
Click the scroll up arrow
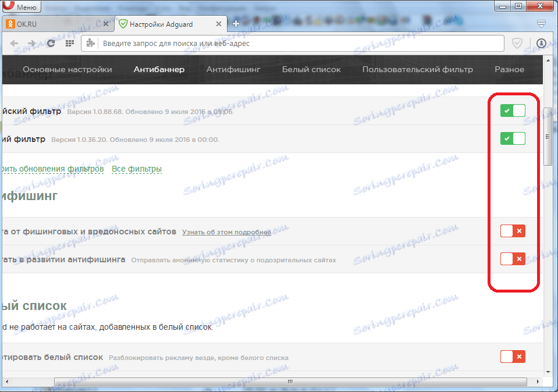pos(548,60)
